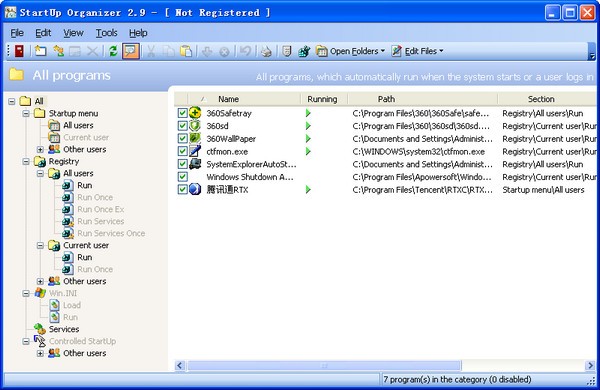
Task: Click the scroll right arrow button
Action: [590, 366]
